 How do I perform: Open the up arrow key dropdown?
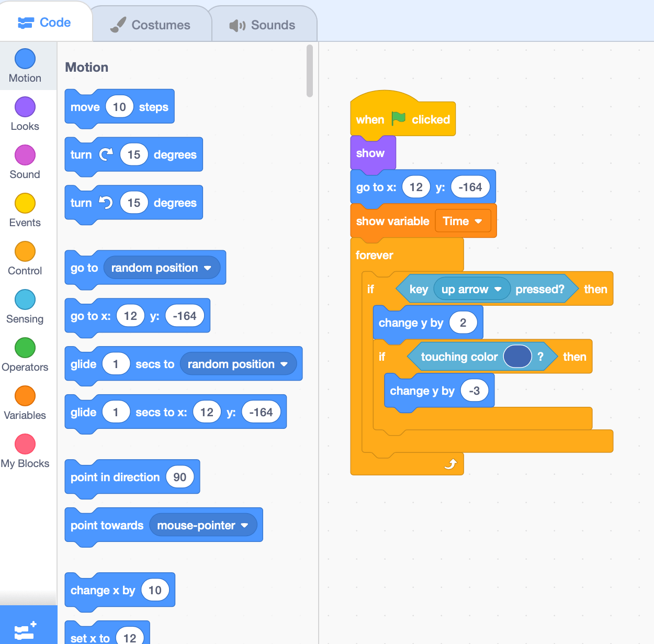(x=472, y=289)
